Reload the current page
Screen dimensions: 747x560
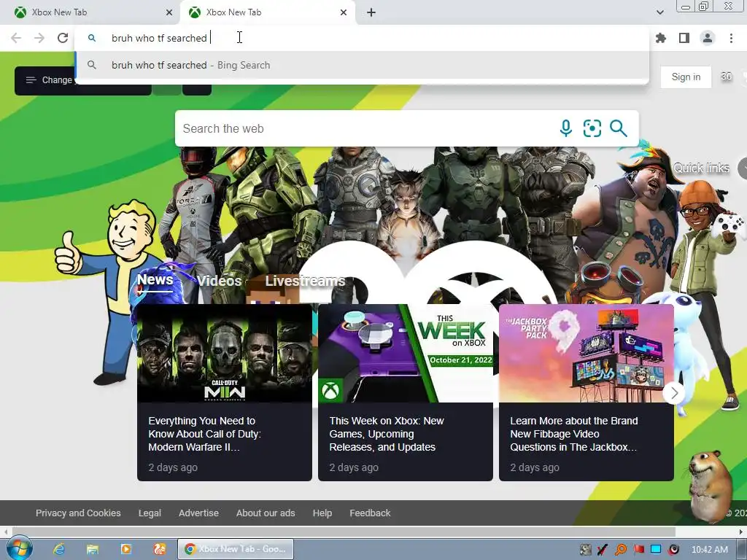[x=63, y=38]
